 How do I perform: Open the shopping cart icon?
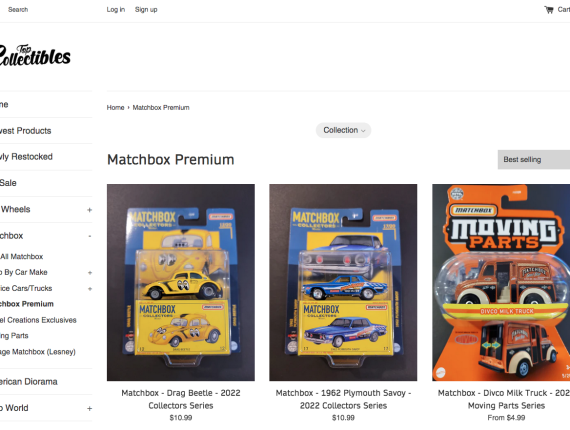[x=549, y=10]
